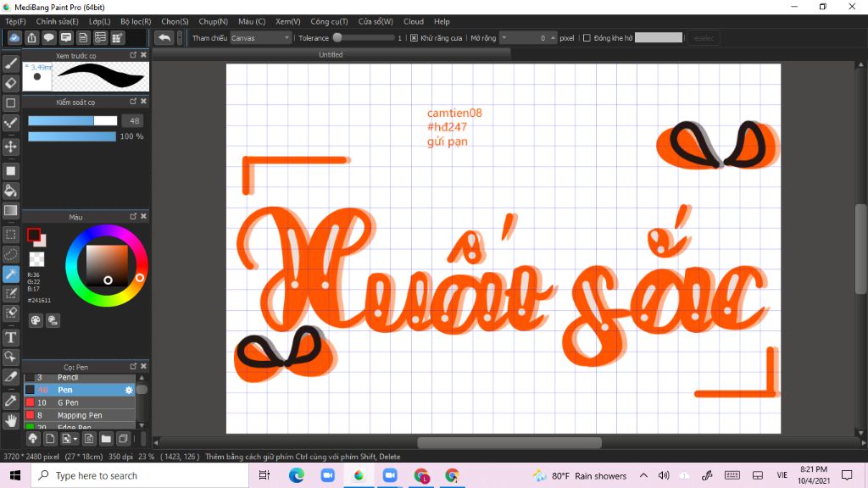The height and width of the screenshot is (488, 868).
Task: Click the brush folder icon
Action: pos(106,439)
